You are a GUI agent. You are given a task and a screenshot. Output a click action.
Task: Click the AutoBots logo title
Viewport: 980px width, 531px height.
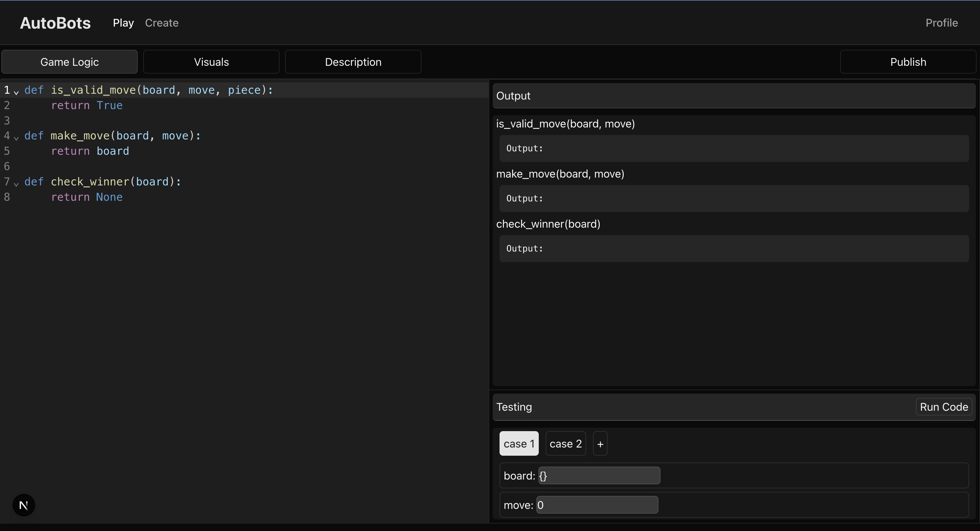(x=55, y=23)
